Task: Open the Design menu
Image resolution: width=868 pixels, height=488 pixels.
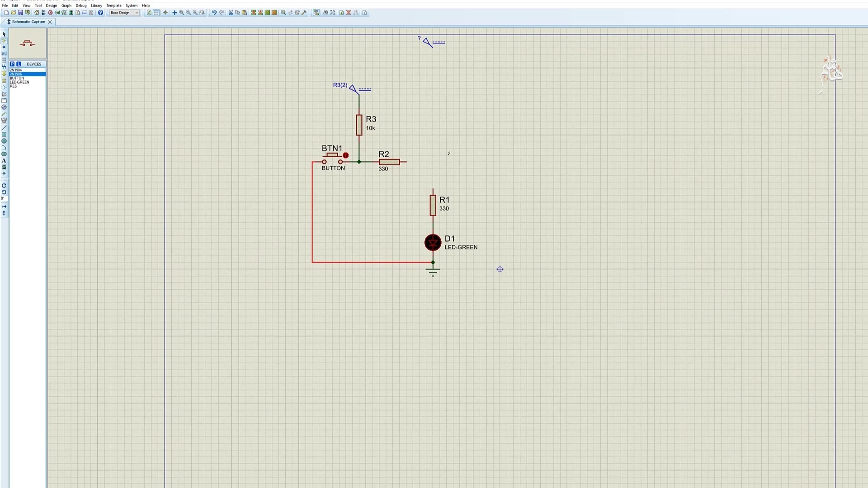Action: (x=52, y=5)
